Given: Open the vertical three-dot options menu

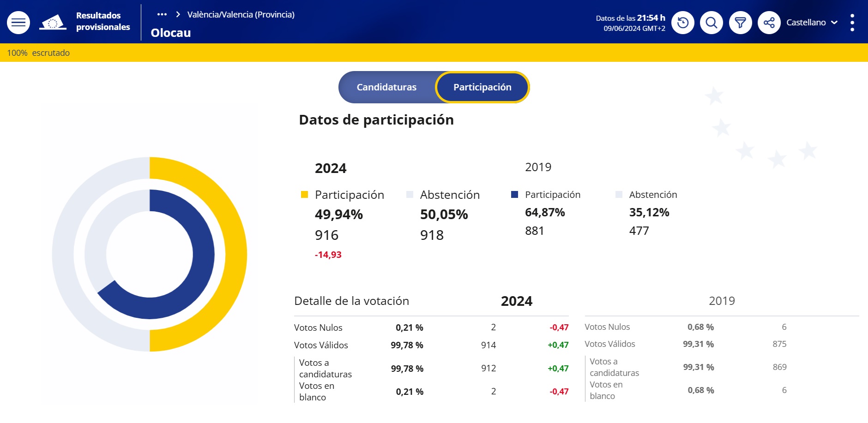Looking at the screenshot, I should (x=852, y=23).
